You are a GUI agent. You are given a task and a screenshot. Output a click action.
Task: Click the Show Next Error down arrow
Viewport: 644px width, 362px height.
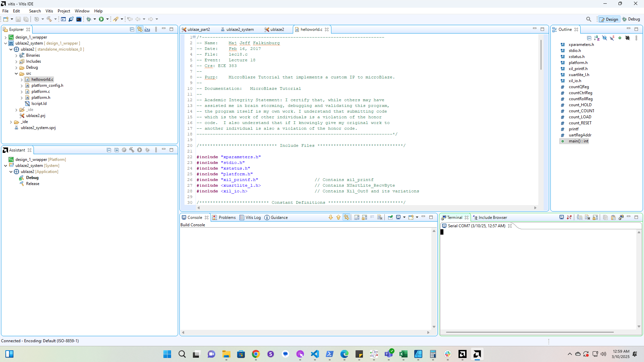[331, 217]
